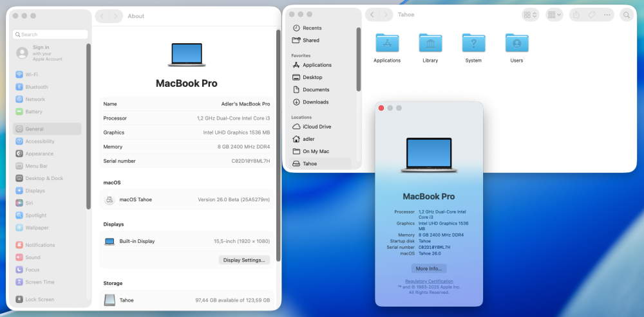Open the System folder in Finder
The image size is (644, 317).
(x=473, y=48)
